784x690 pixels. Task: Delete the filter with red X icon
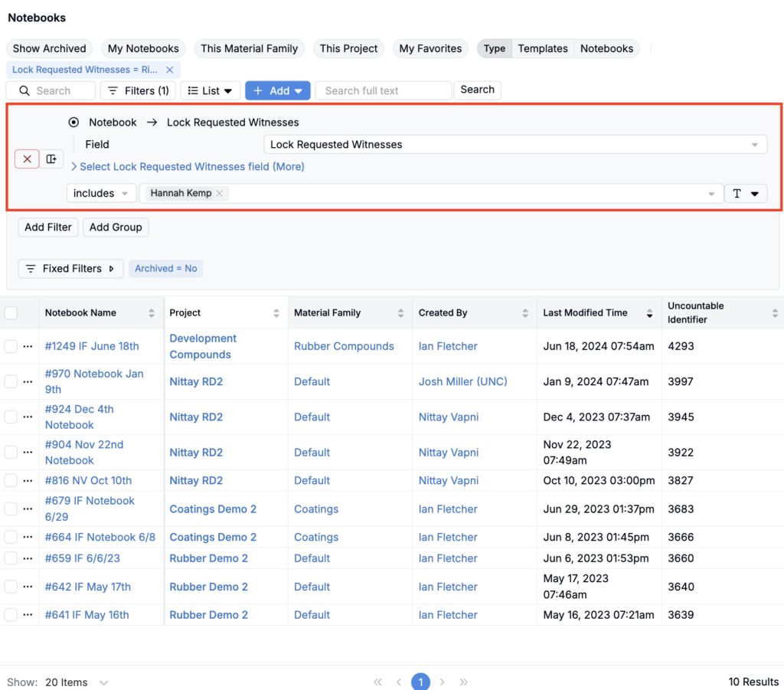tap(27, 159)
